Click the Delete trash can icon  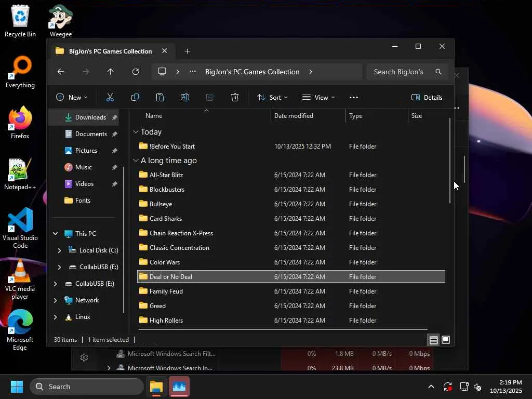coord(235,97)
